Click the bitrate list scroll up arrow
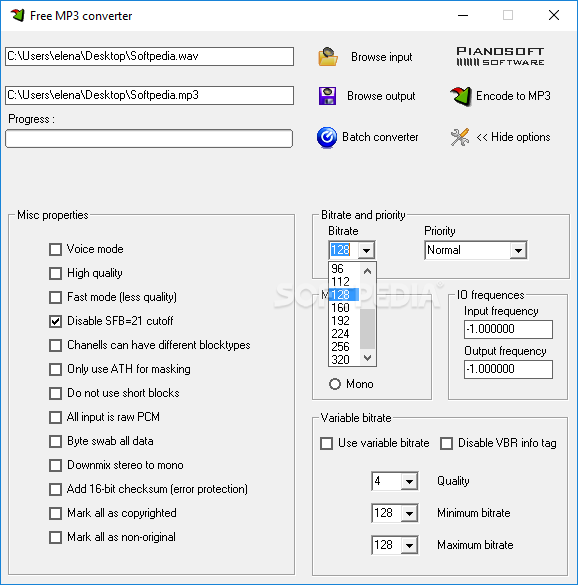The image size is (578, 585). pos(368,271)
